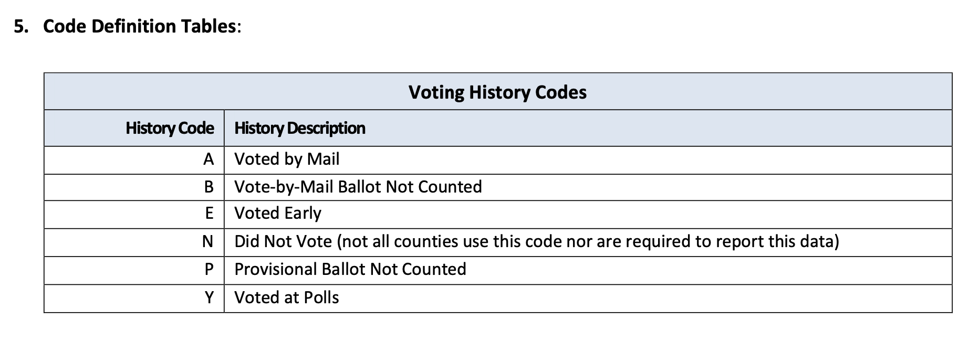The height and width of the screenshot is (341, 980).
Task: Click the "Voted Early" description
Action: (277, 214)
